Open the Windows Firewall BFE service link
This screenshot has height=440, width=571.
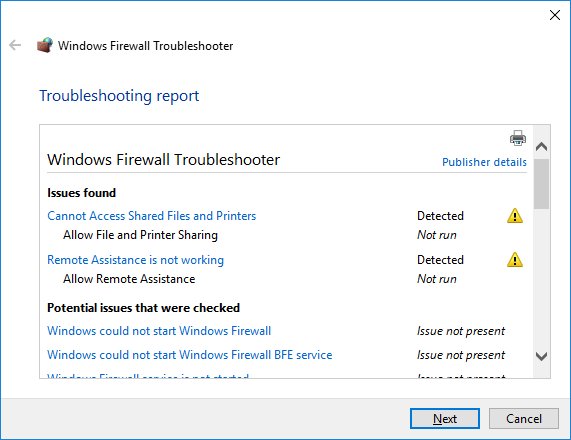point(190,355)
